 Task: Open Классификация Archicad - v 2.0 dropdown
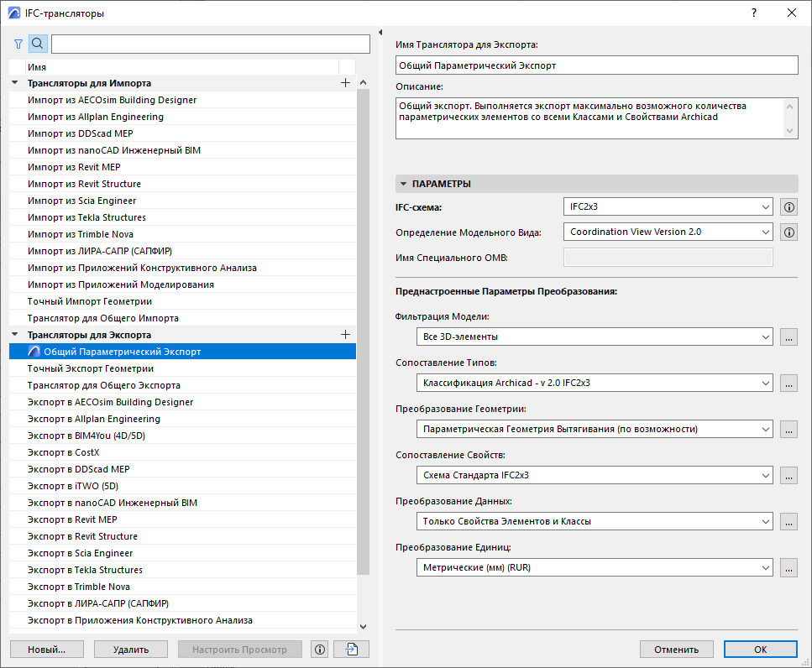pyautogui.click(x=595, y=383)
